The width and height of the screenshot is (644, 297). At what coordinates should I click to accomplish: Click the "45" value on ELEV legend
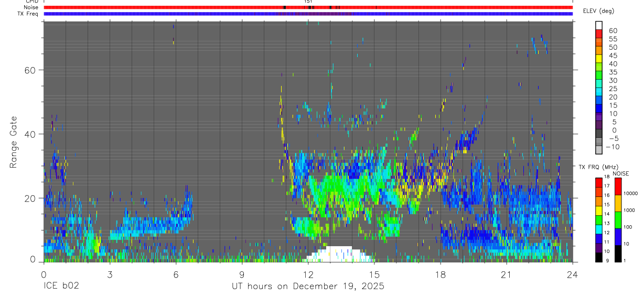click(613, 56)
